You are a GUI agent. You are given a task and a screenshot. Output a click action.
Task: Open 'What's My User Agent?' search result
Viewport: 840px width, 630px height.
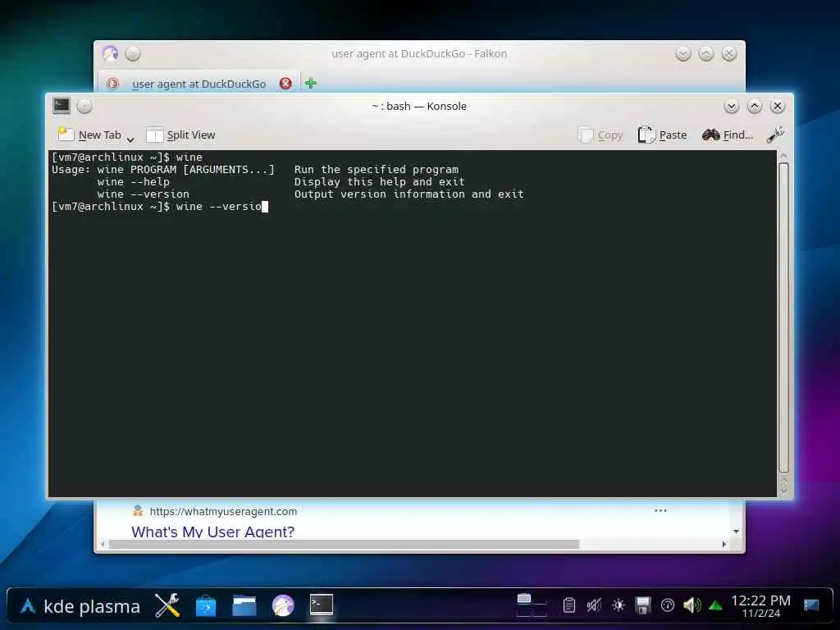click(x=212, y=532)
